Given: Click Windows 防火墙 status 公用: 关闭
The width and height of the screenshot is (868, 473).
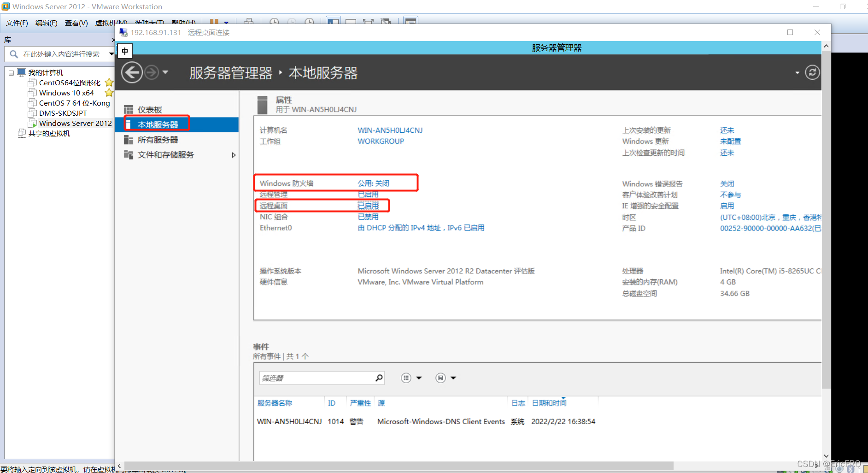Looking at the screenshot, I should coord(373,183).
